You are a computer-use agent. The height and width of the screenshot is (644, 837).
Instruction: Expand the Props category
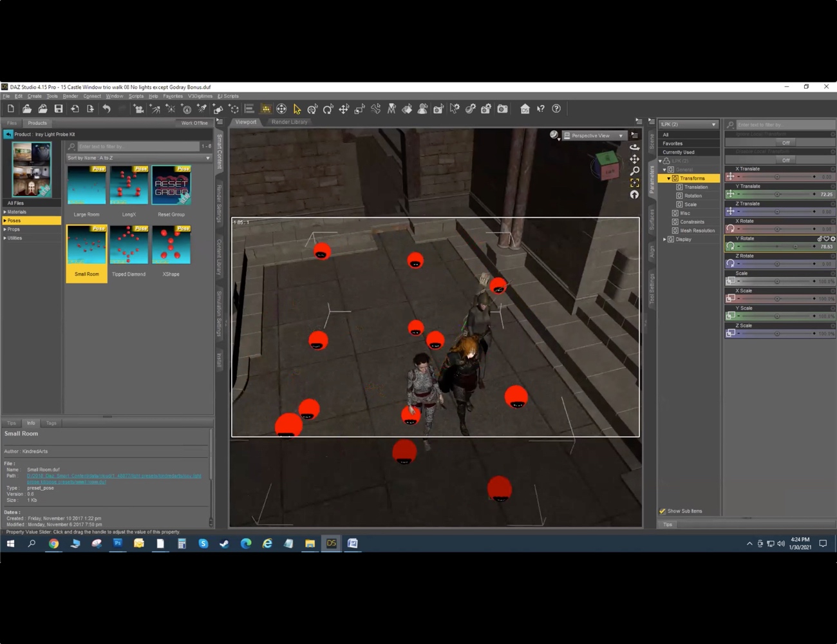[5, 229]
